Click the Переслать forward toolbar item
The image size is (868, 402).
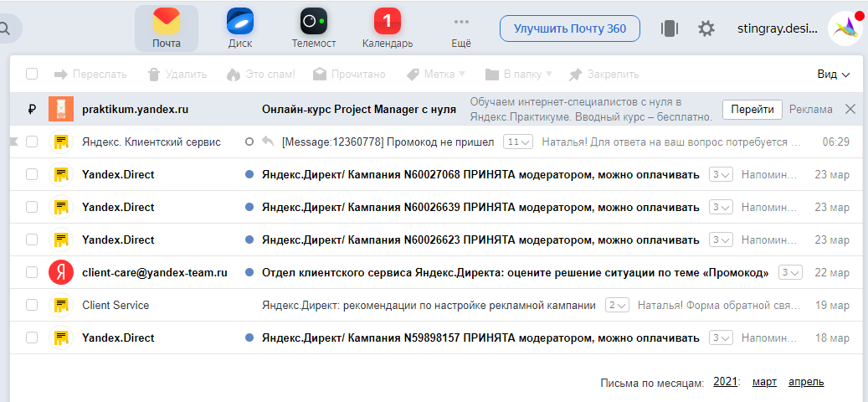point(90,75)
